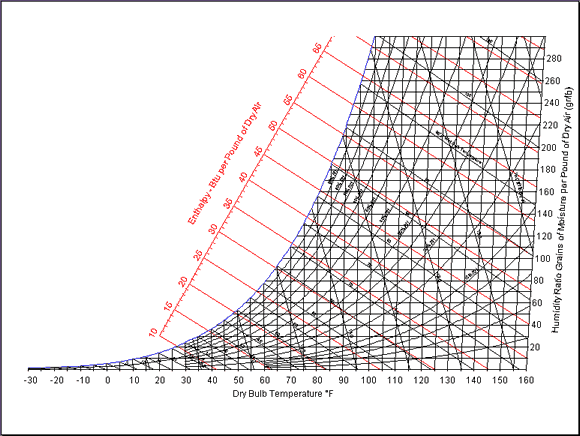Select the red 45 enthalpy scale label
580x436 pixels.
pos(259,152)
